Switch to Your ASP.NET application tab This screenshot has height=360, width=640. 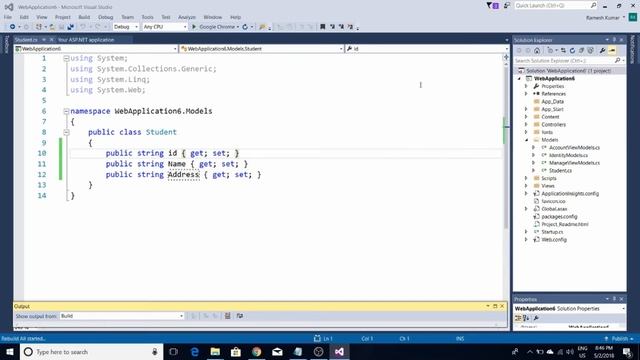click(86, 40)
